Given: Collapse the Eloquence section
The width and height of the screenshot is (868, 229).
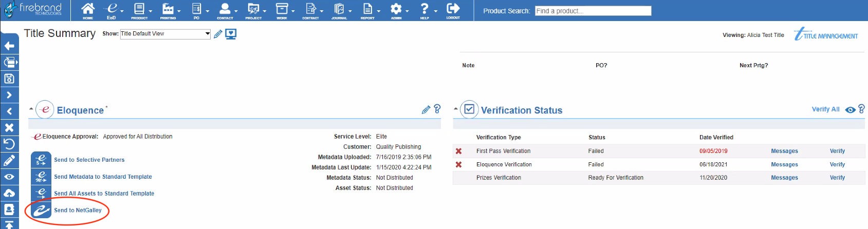Looking at the screenshot, I should point(31,109).
